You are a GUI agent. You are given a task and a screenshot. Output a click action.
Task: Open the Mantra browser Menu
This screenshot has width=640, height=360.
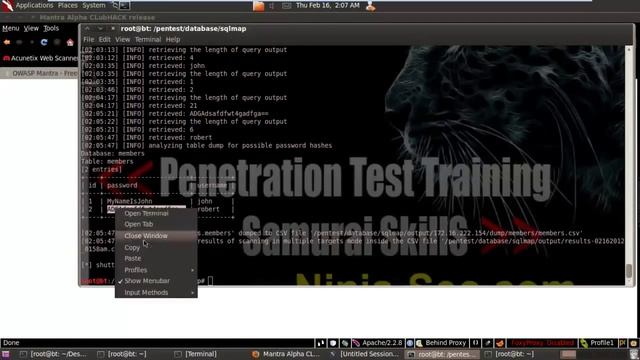pyautogui.click(x=11, y=28)
